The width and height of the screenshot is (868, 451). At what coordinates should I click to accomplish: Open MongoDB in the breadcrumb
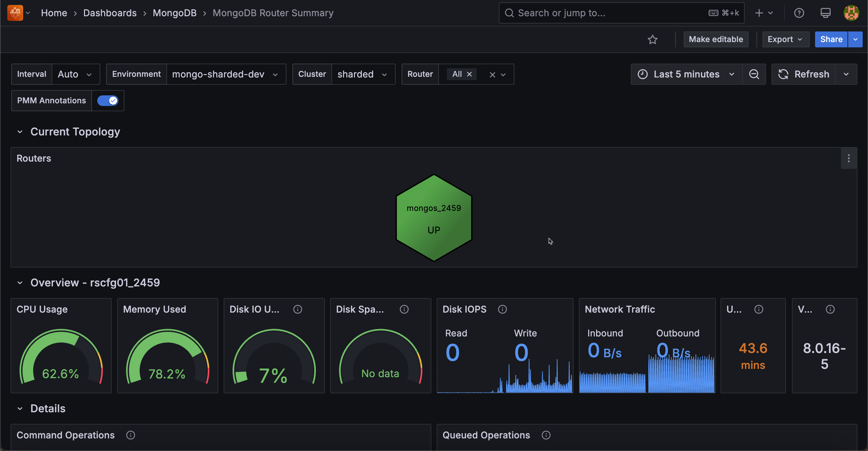[x=174, y=13]
